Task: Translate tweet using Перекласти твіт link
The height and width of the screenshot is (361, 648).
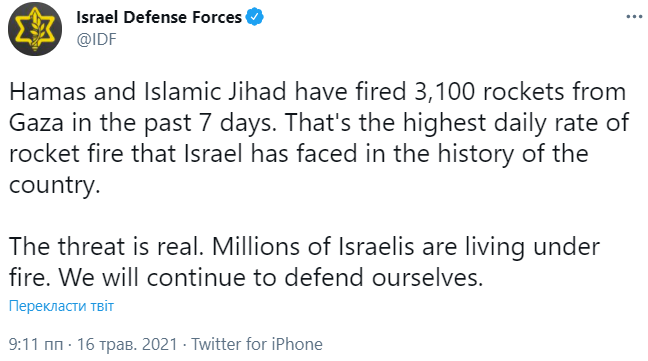Action: pos(61,306)
